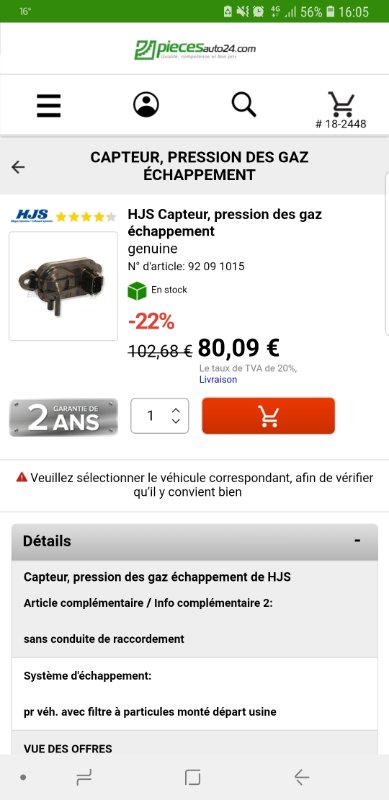Tap Android recent apps button
389x800 pixels.
pyautogui.click(x=84, y=778)
